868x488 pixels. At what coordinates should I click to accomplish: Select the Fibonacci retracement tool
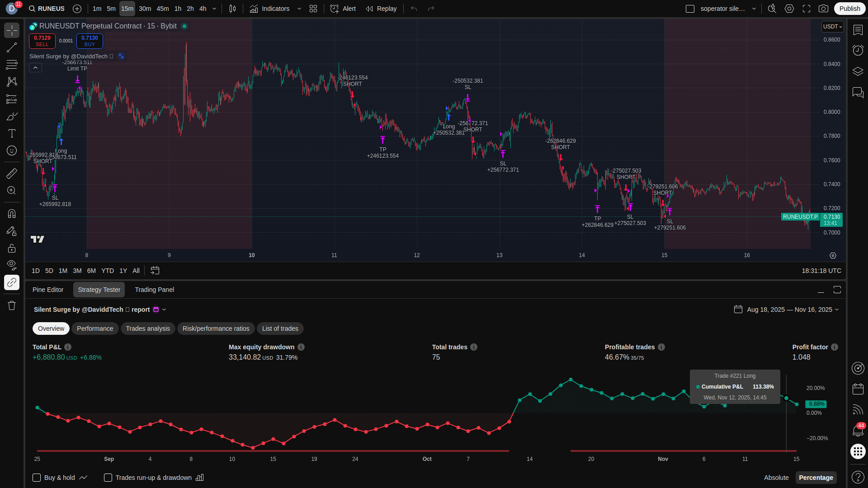[x=12, y=65]
